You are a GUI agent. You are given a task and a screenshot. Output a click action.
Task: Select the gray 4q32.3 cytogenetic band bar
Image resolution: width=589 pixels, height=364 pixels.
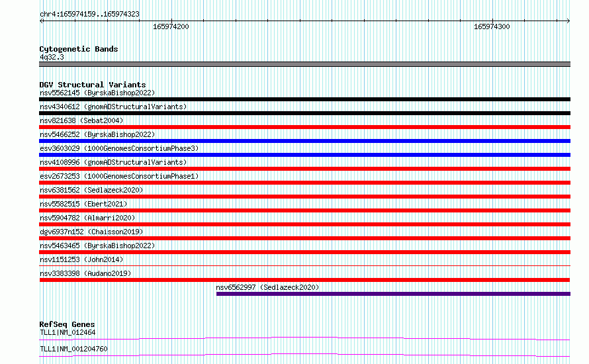[304, 64]
